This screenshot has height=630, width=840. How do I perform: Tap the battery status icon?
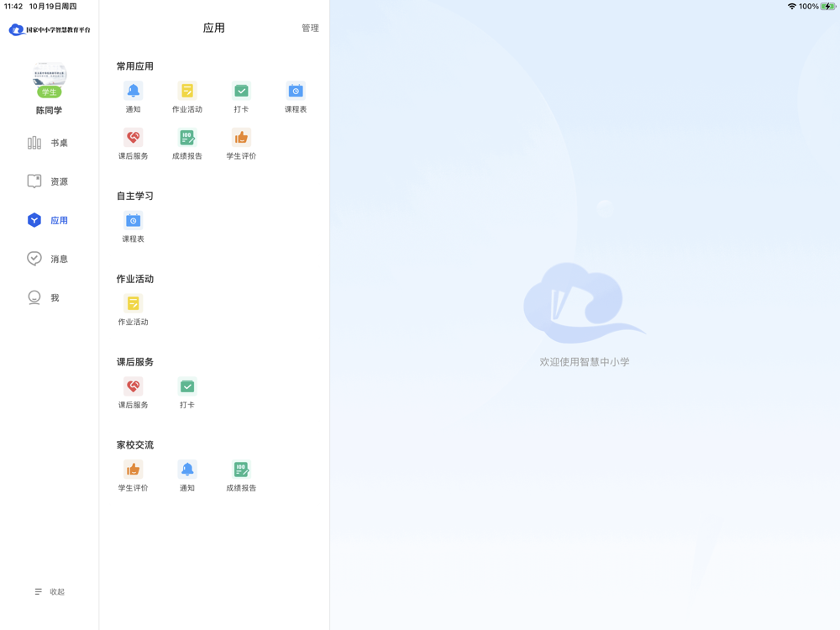828,7
